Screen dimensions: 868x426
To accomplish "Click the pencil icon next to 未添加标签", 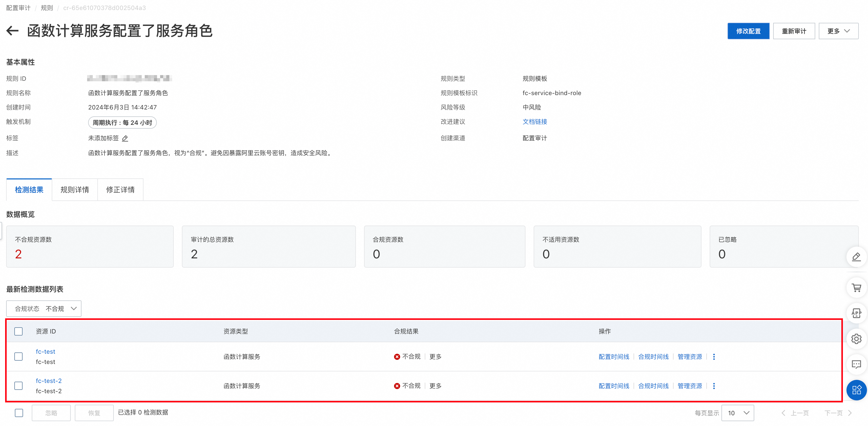I will 125,138.
